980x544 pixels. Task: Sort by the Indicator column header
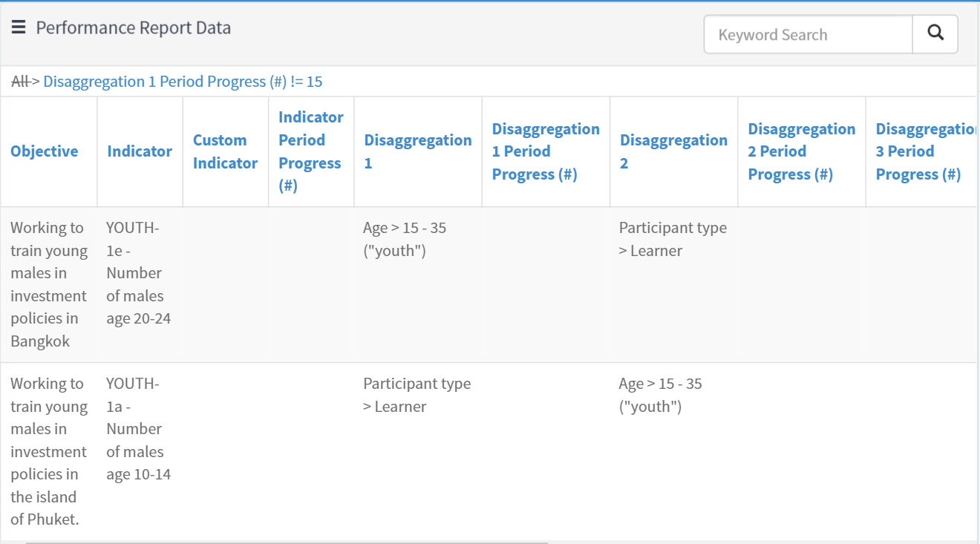coord(140,151)
